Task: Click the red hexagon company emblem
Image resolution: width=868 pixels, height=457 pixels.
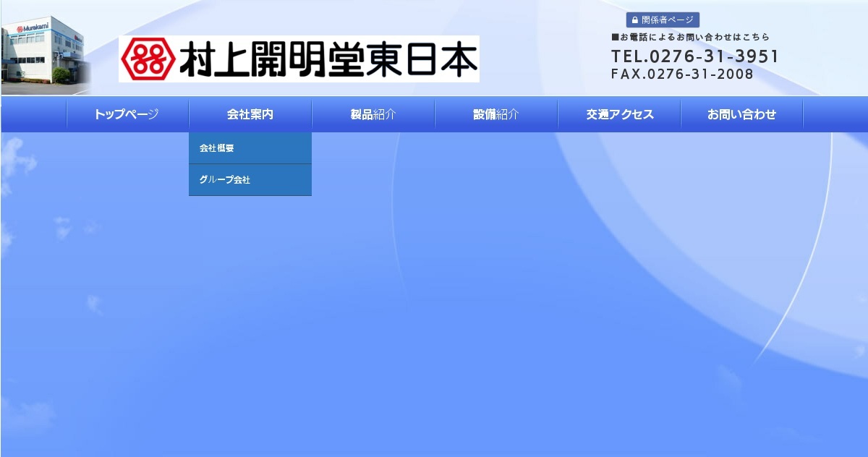Action: pyautogui.click(x=148, y=59)
